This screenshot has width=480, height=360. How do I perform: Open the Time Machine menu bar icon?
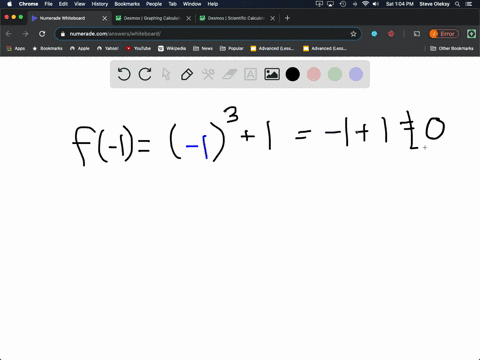point(343,4)
